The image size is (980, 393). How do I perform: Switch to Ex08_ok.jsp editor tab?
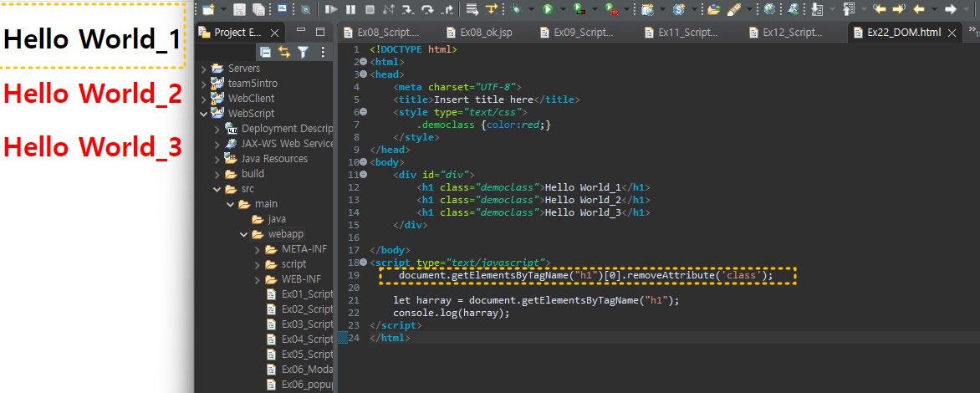[x=479, y=33]
